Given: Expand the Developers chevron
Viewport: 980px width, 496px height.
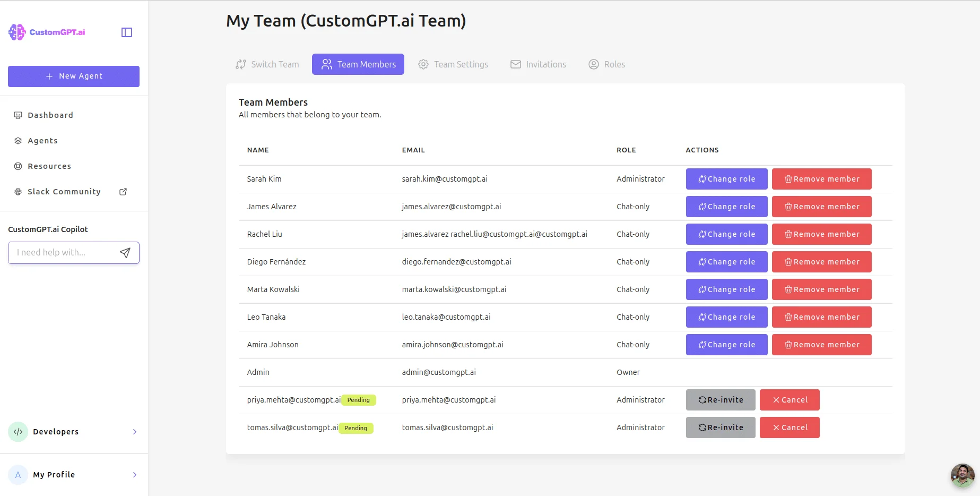Looking at the screenshot, I should pos(135,432).
